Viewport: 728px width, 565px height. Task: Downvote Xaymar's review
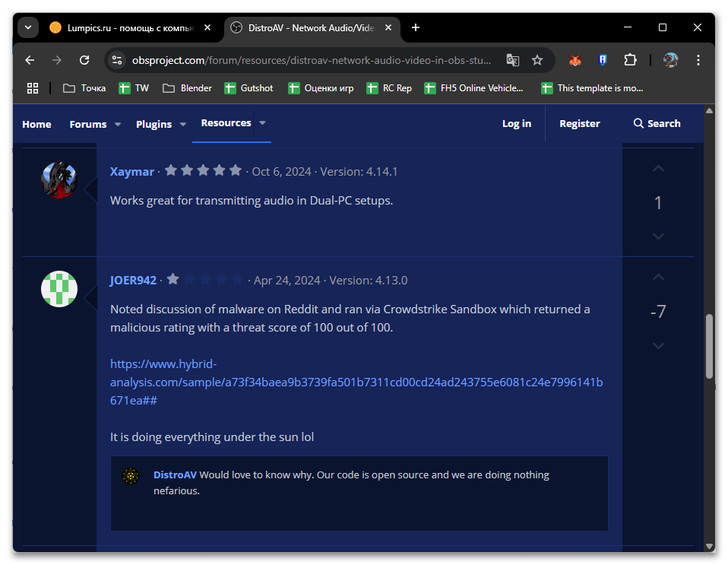click(658, 236)
